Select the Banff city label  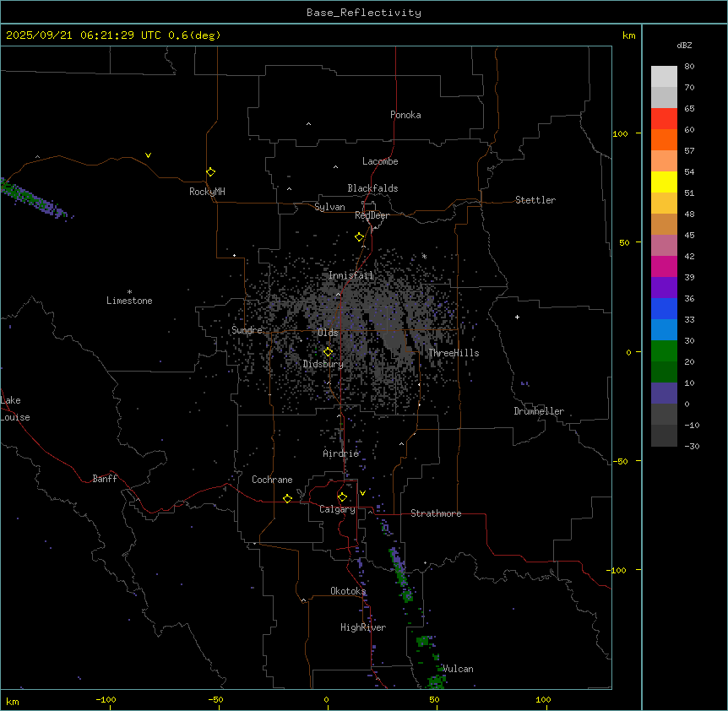(105, 479)
